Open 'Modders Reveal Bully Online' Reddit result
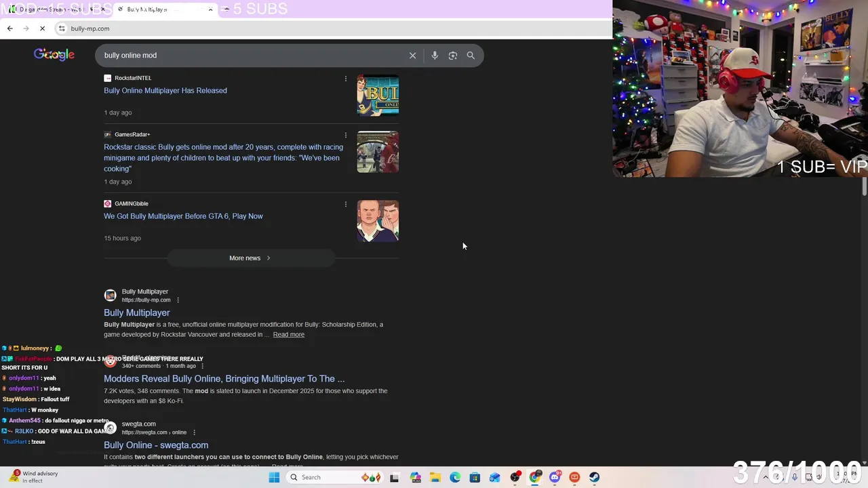 224,379
